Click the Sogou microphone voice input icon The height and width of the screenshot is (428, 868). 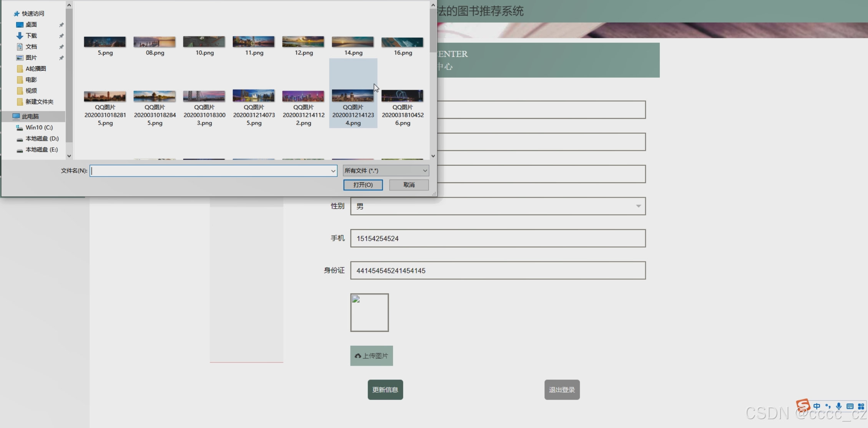pos(839,406)
